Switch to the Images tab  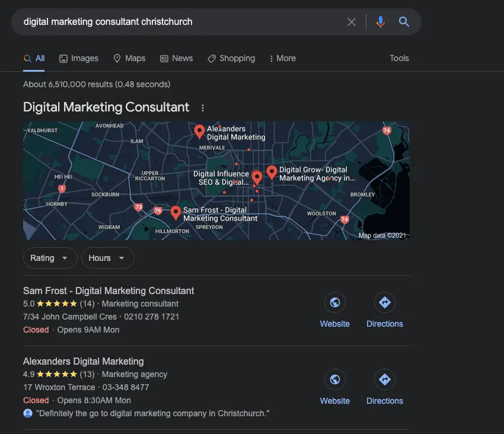click(x=79, y=58)
